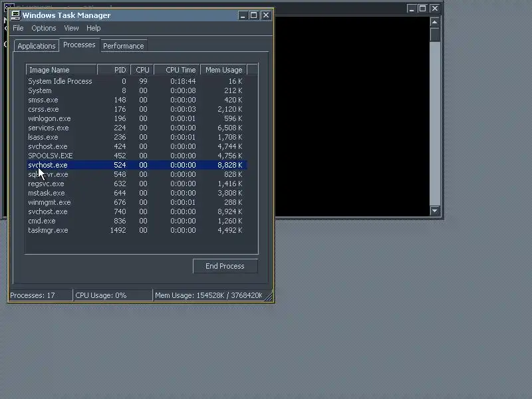Click the console window scroll down arrow
The image size is (532, 399).
pyautogui.click(x=435, y=211)
